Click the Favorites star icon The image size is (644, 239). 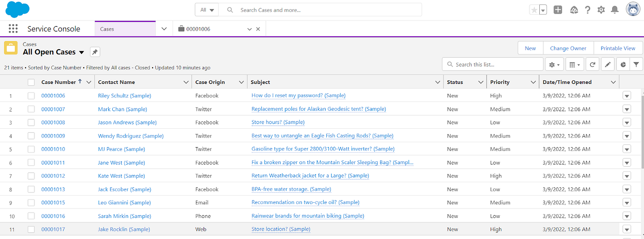(x=534, y=10)
